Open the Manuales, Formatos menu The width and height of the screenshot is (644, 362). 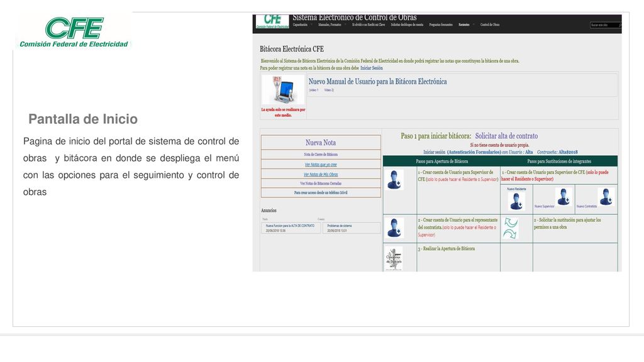(330, 25)
